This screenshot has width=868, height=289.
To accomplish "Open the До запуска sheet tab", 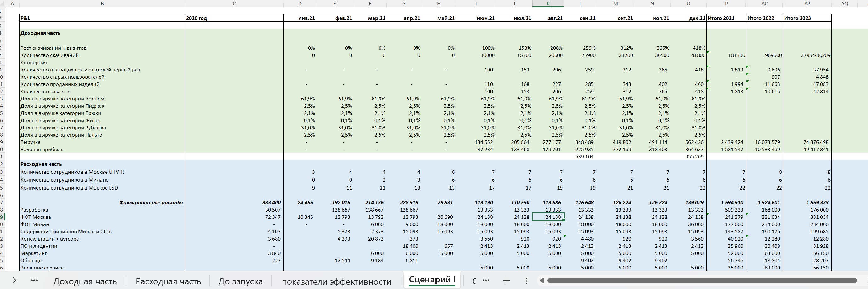I will click(240, 281).
